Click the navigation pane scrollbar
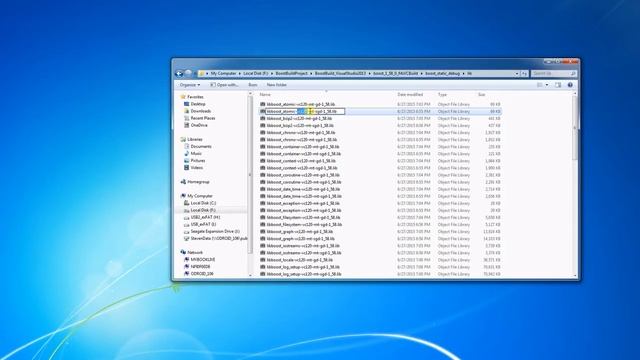The height and width of the screenshot is (360, 640). coord(250,176)
